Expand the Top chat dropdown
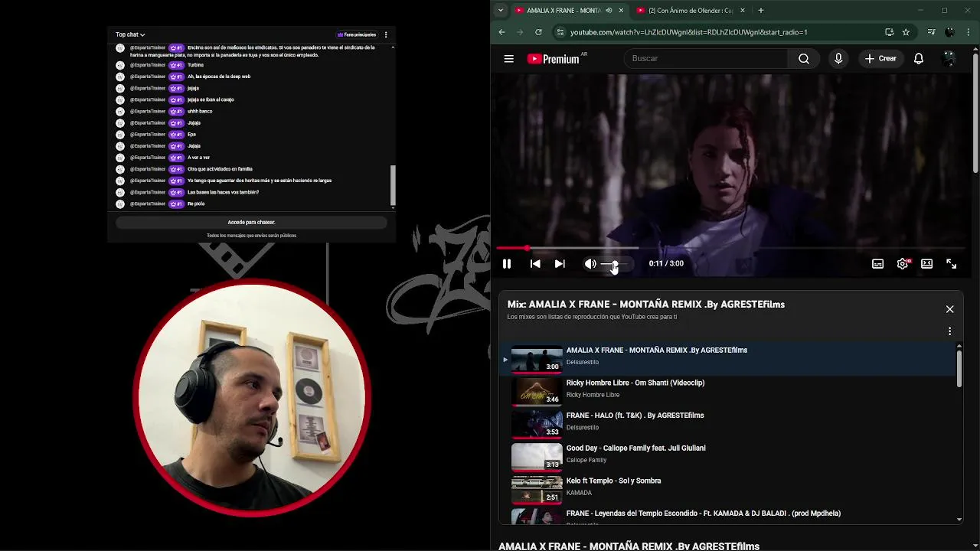Viewport: 980px width, 551px height. [130, 34]
